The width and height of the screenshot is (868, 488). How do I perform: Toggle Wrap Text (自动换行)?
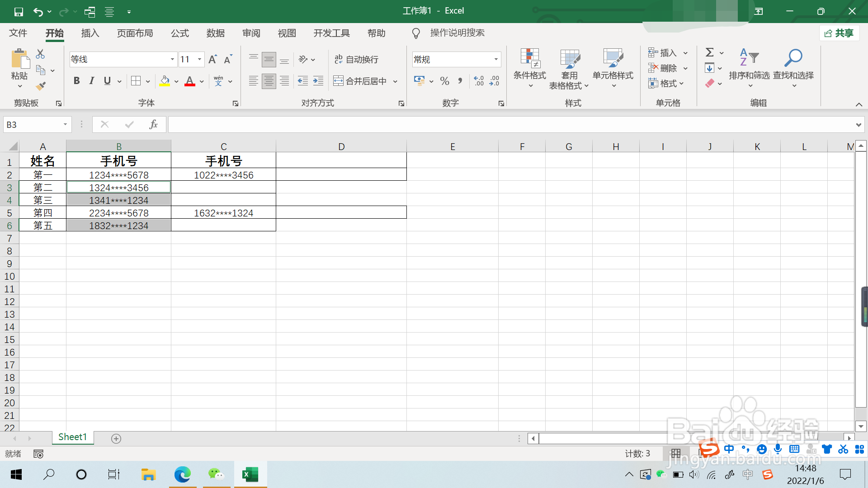tap(357, 59)
